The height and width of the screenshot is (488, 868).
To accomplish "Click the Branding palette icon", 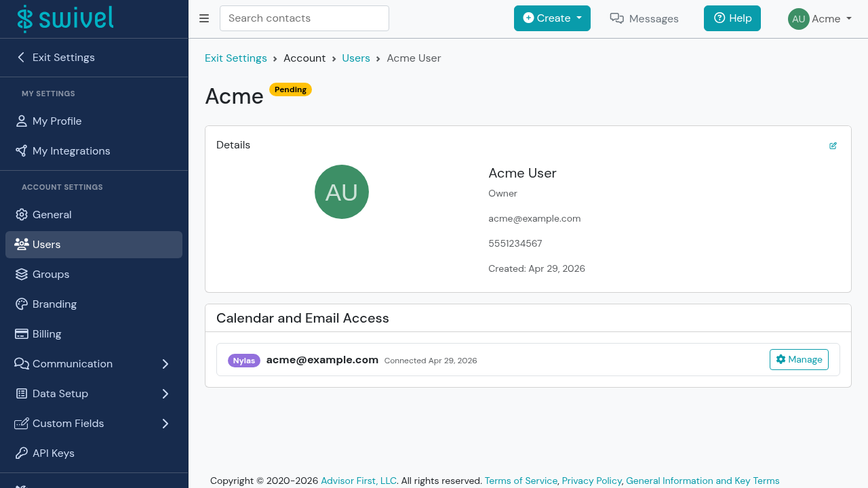I will (x=22, y=304).
